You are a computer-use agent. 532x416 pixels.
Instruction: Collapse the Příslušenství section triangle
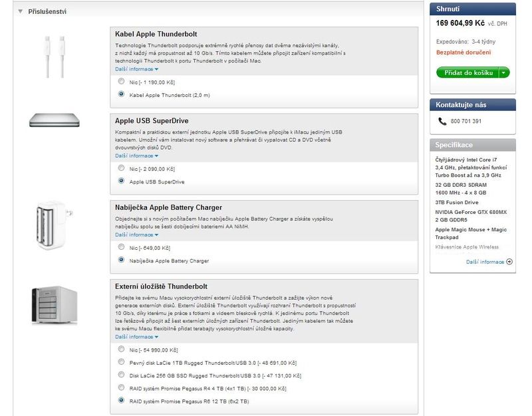tap(21, 11)
